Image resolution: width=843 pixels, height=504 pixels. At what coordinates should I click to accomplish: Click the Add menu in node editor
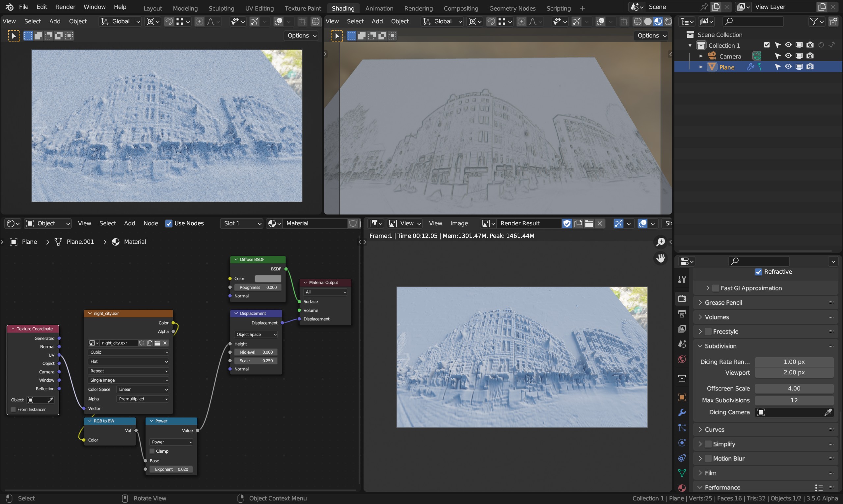129,223
